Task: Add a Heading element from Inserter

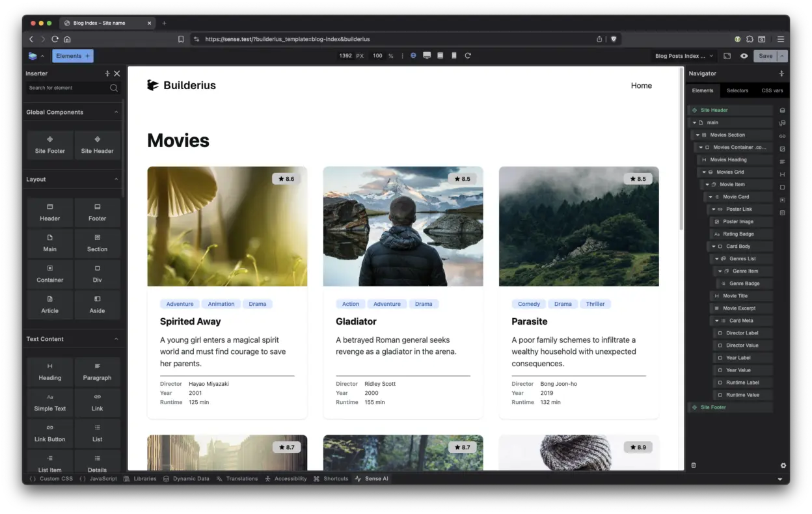Action: (x=50, y=372)
